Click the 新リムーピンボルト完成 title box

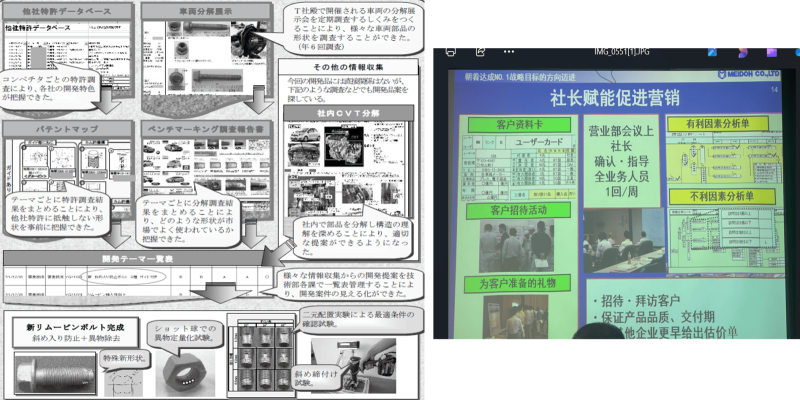pyautogui.click(x=76, y=333)
